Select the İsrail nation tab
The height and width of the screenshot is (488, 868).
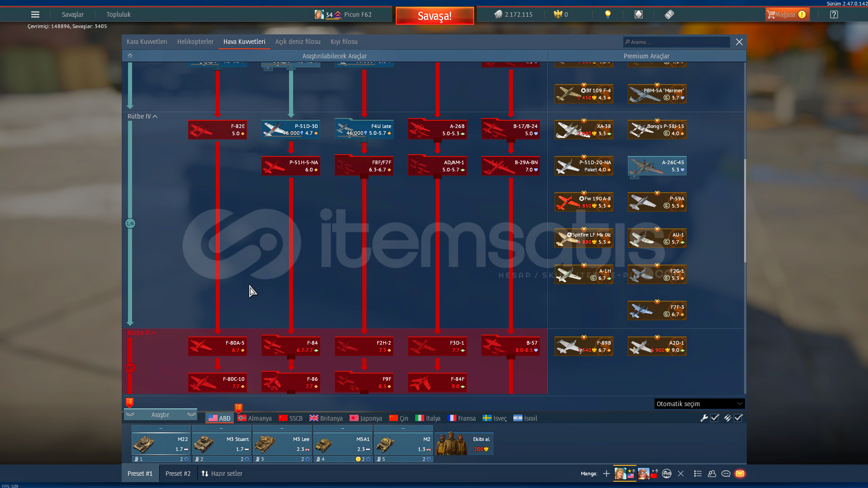point(525,418)
